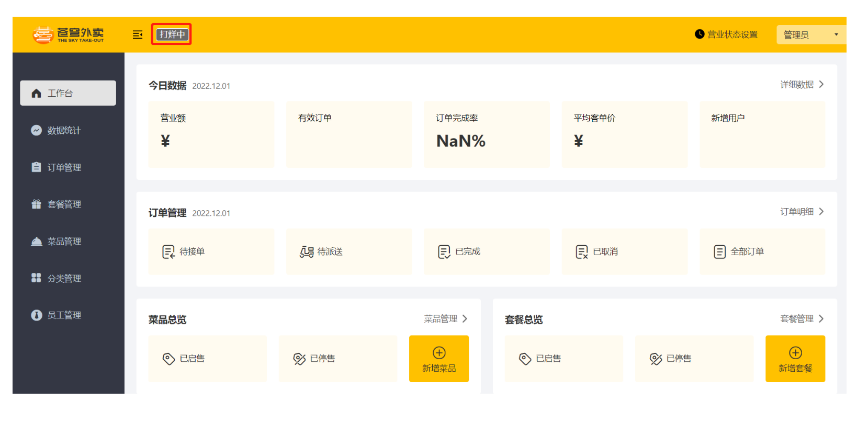Viewport: 868px width, 424px height.
Task: Click the 待接单 order card
Action: point(211,251)
